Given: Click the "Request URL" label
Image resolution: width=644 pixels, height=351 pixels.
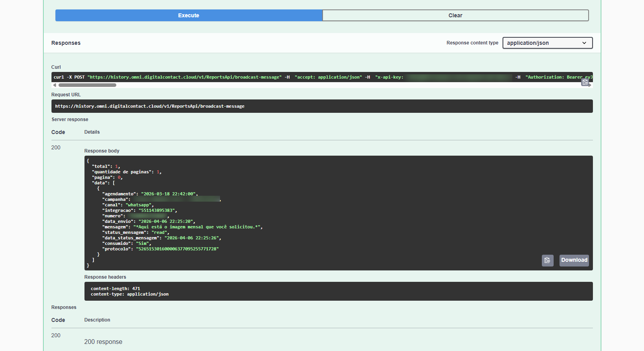Looking at the screenshot, I should (66, 95).
